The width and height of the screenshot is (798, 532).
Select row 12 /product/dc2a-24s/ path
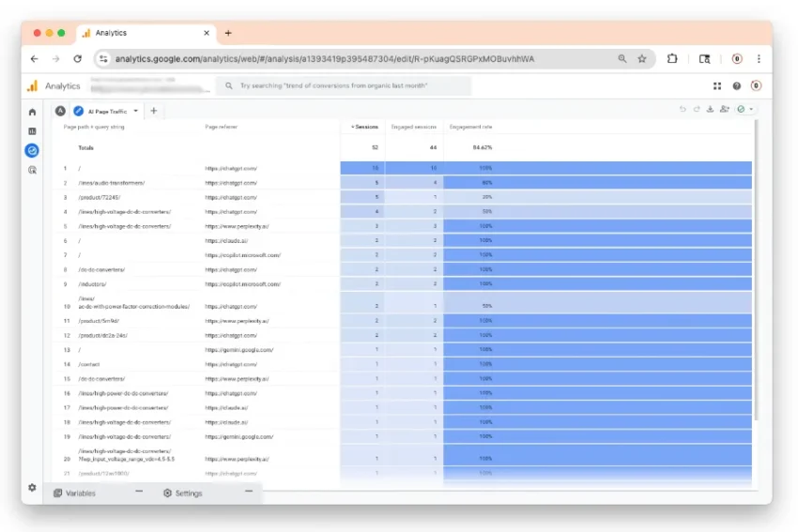pyautogui.click(x=103, y=336)
